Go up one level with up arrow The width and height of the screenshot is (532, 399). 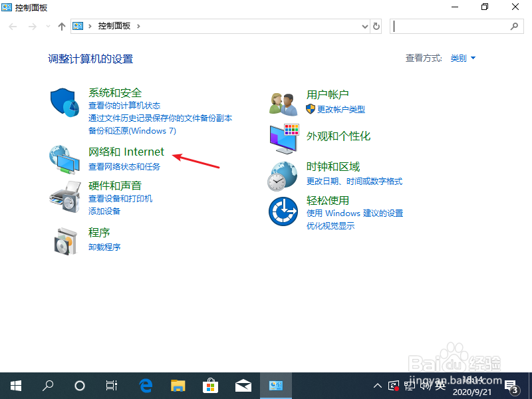(61, 27)
